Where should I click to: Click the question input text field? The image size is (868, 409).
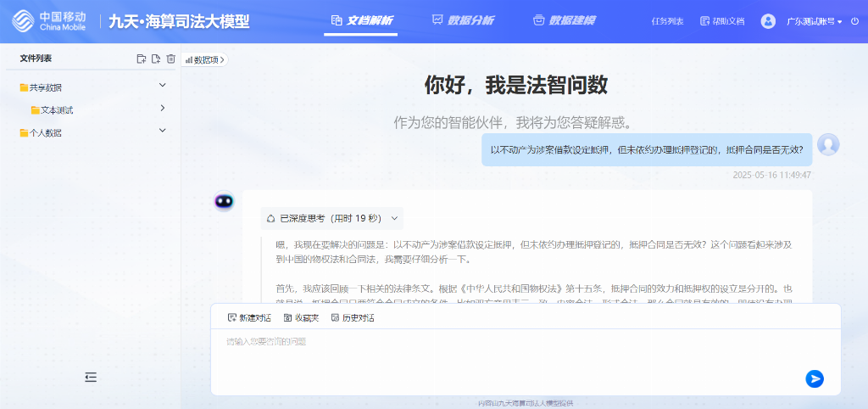coord(509,352)
